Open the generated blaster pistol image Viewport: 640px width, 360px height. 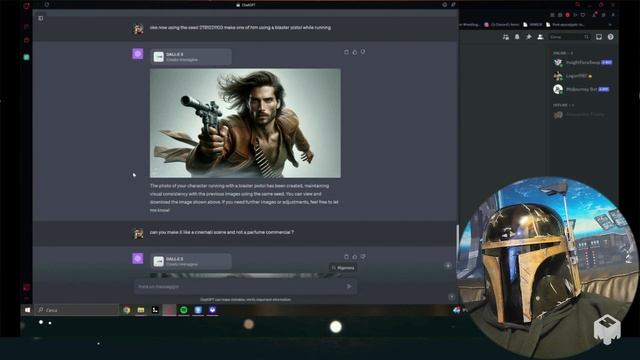[245, 123]
